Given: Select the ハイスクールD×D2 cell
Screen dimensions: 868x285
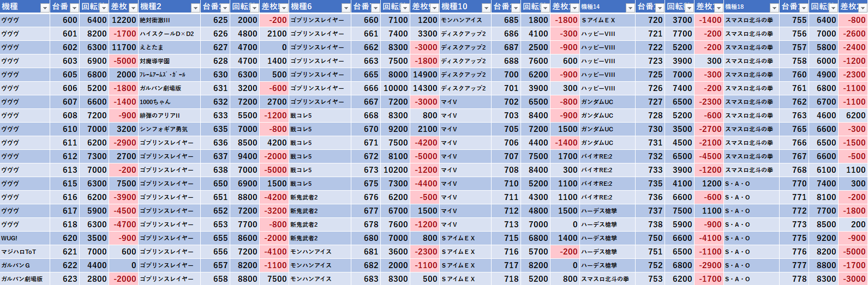Looking at the screenshot, I should pyautogui.click(x=170, y=34).
